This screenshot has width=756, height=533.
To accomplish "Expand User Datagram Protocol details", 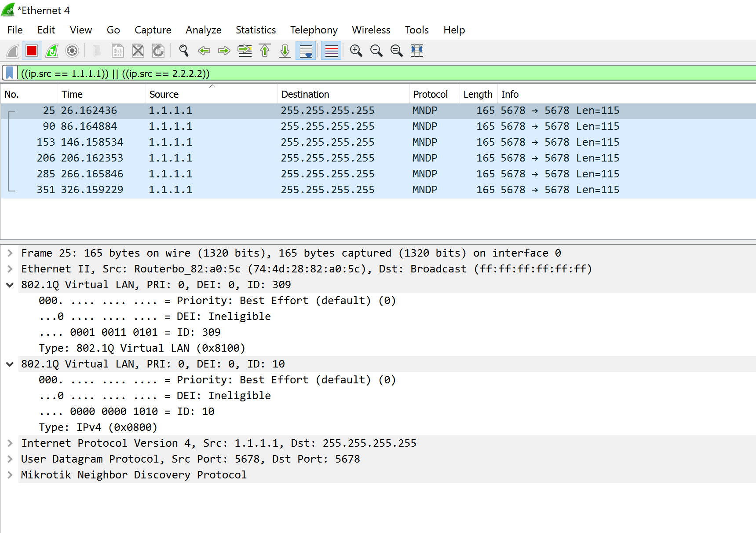I will (10, 459).
